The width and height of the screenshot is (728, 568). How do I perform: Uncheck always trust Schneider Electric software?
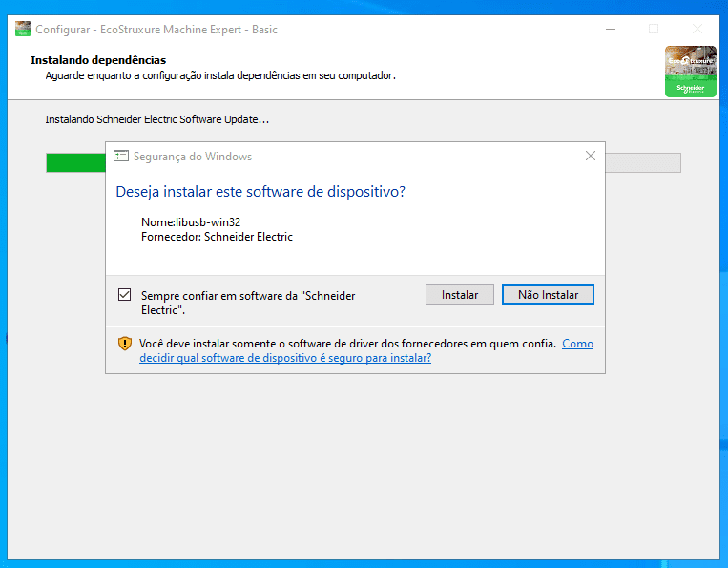click(x=124, y=295)
